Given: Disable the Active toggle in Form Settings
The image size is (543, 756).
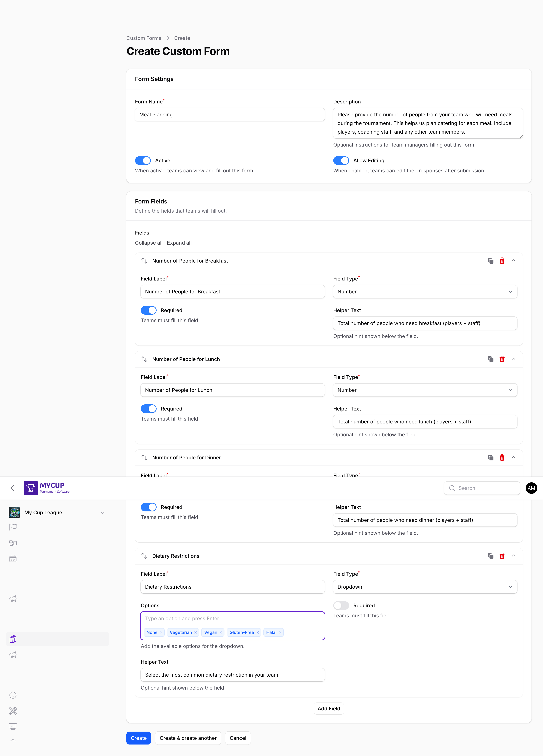Looking at the screenshot, I should (x=143, y=160).
